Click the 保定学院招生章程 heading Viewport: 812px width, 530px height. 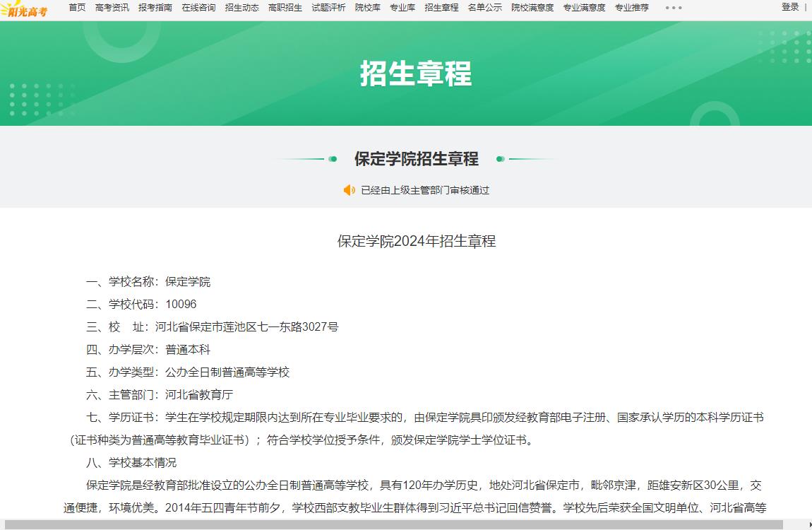tap(414, 160)
